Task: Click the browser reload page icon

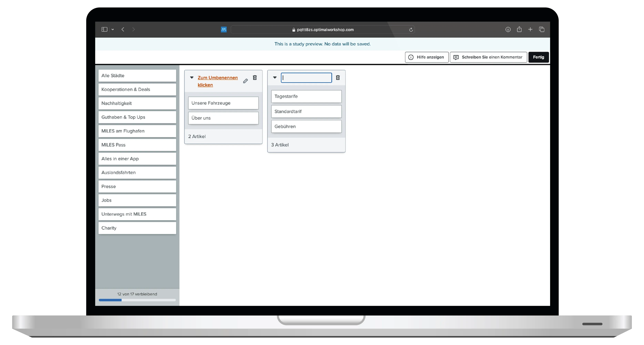Action: pos(411,30)
